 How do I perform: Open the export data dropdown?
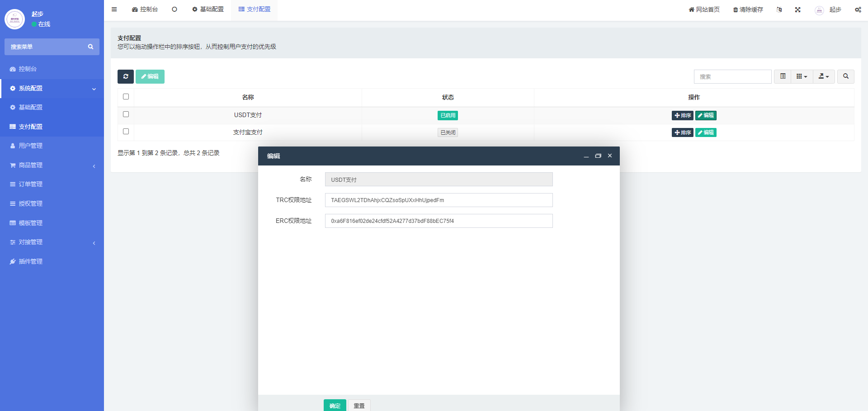(x=824, y=76)
